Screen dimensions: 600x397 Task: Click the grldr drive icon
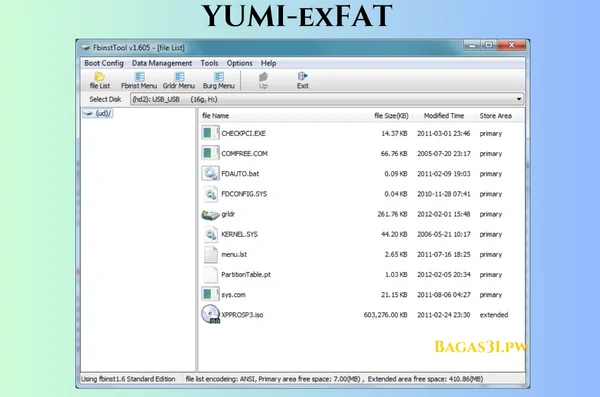coord(210,214)
